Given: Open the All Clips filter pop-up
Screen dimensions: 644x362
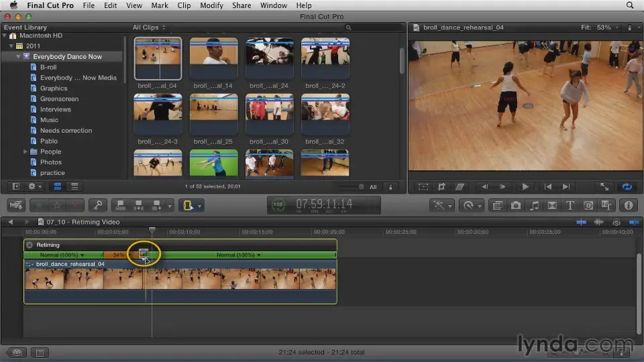Looking at the screenshot, I should click(x=149, y=27).
